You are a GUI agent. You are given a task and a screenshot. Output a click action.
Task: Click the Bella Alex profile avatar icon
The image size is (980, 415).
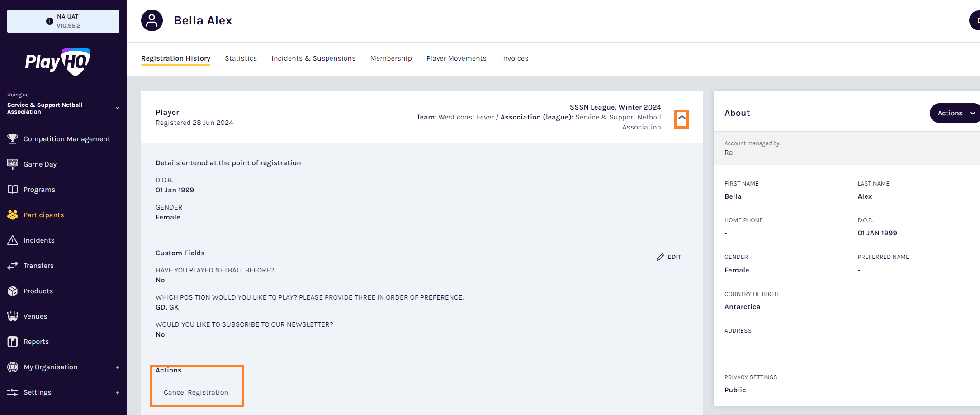coord(152,20)
